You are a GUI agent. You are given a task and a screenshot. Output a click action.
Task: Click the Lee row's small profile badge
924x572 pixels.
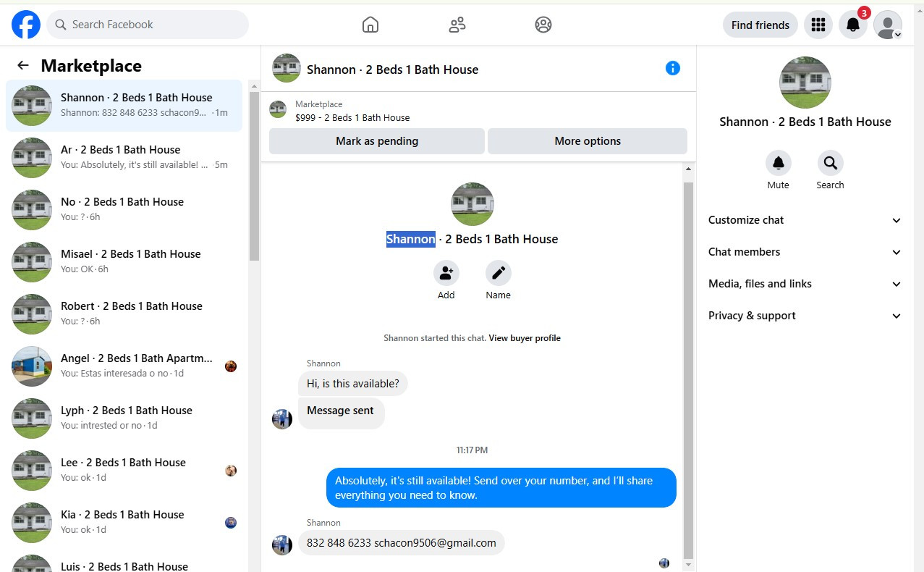[x=231, y=471]
